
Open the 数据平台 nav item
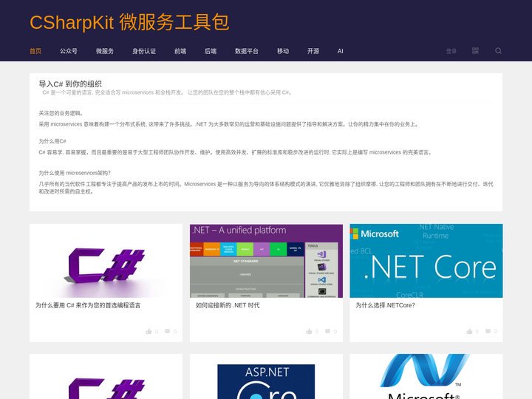[x=247, y=51]
